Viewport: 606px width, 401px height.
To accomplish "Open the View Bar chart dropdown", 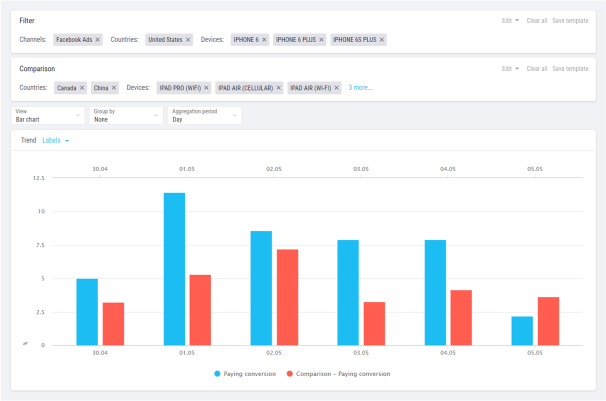I will tap(47, 116).
